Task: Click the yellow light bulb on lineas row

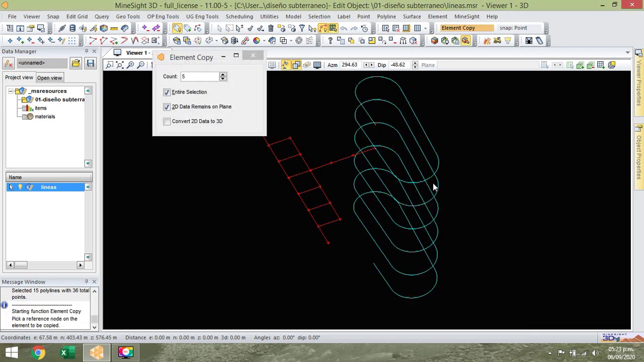Action: coord(21,187)
